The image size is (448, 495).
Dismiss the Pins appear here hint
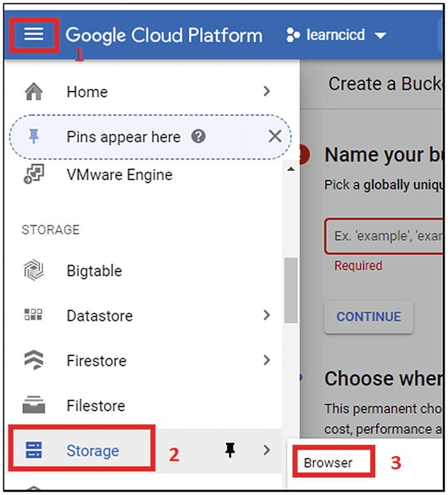pyautogui.click(x=275, y=136)
